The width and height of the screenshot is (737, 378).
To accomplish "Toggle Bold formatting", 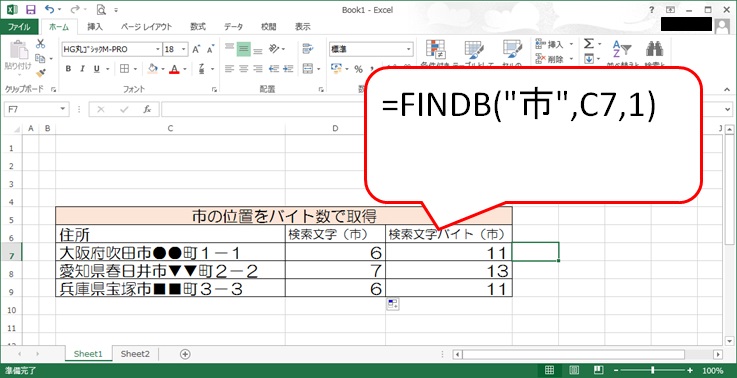I will pyautogui.click(x=68, y=69).
